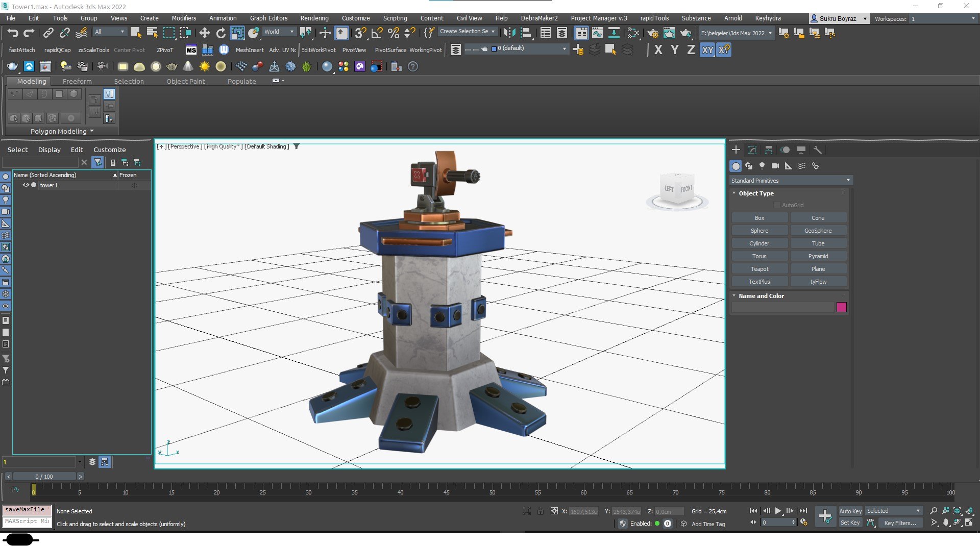Toggle the Auto Key mode

point(850,511)
